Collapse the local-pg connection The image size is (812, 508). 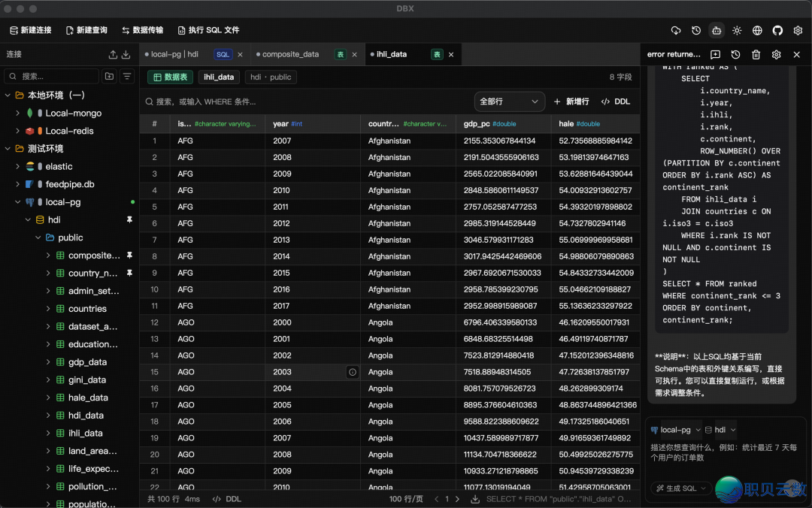[x=17, y=202]
